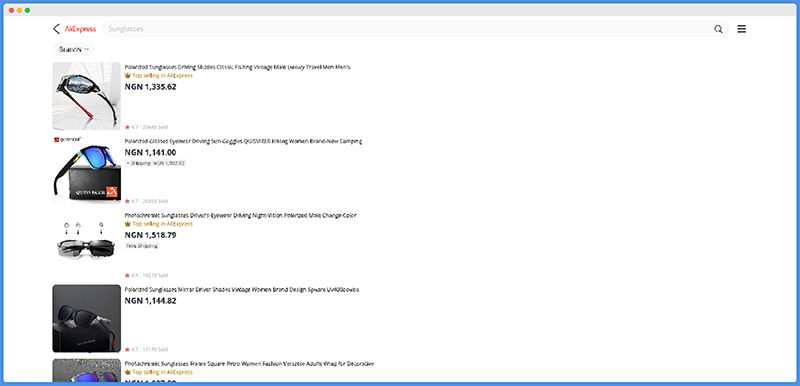Open photochromic sunglasses product thumbnail
Viewport: 800px width, 386px height.
point(87,244)
